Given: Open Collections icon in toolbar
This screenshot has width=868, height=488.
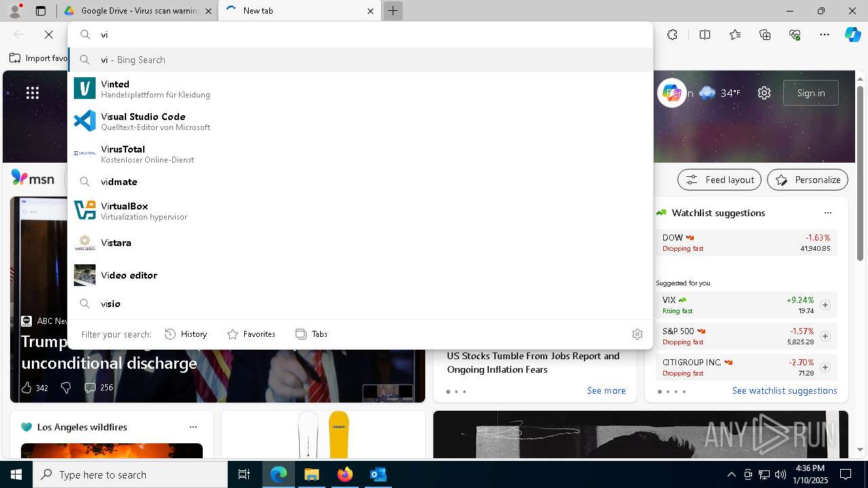Looking at the screenshot, I should click(x=765, y=35).
